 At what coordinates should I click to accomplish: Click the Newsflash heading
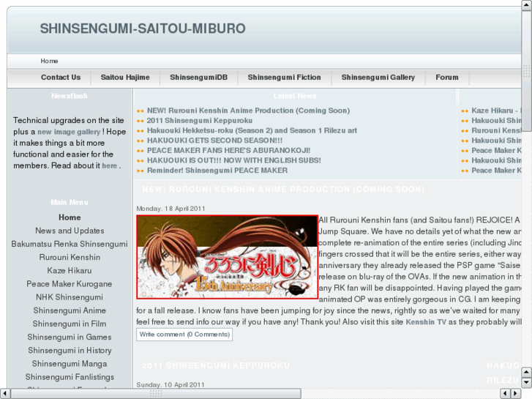tap(70, 96)
